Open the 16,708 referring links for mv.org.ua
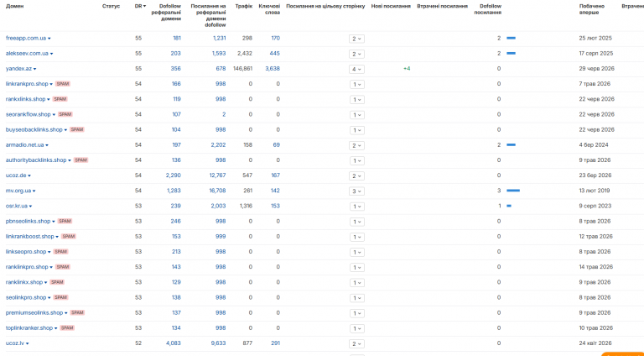 [218, 191]
